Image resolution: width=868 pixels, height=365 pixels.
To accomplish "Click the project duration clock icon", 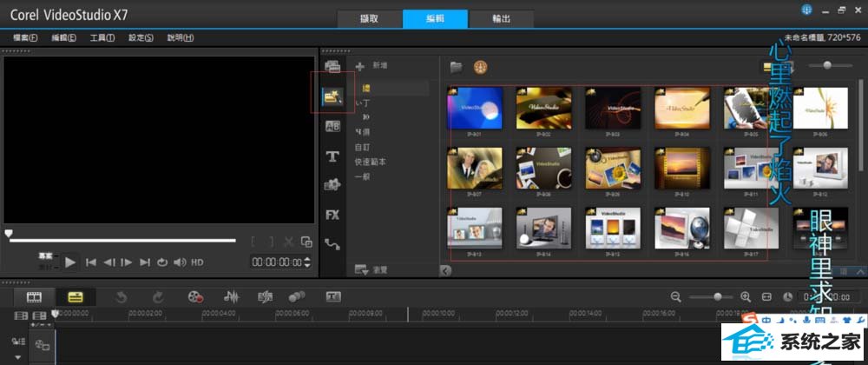I will tap(788, 297).
